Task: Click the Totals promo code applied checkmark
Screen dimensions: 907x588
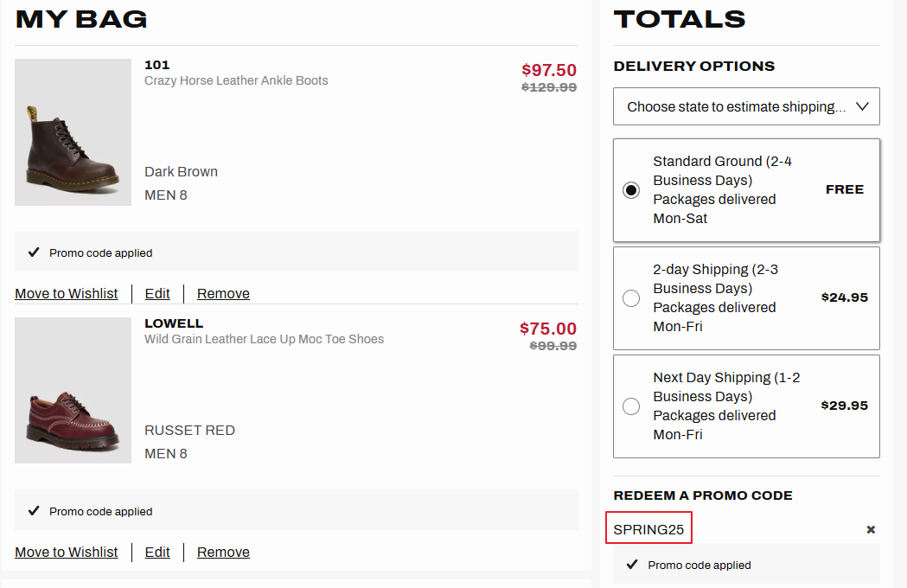Action: click(x=632, y=565)
